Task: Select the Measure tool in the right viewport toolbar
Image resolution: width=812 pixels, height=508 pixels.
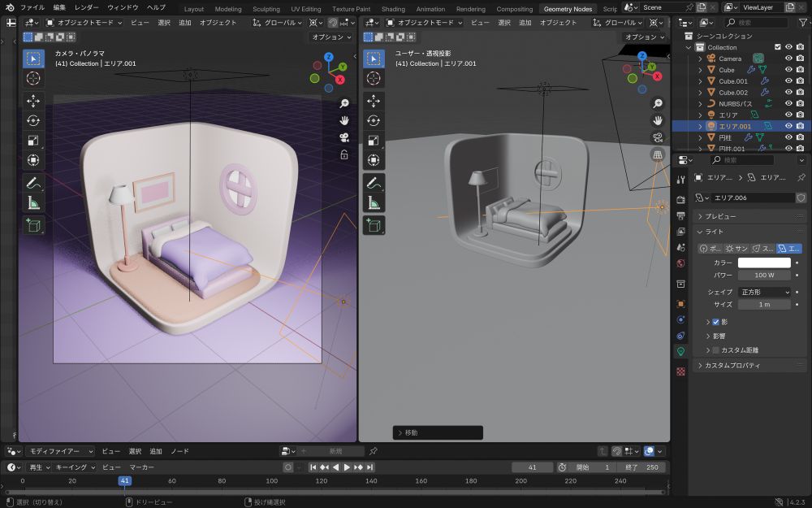Action: [374, 202]
